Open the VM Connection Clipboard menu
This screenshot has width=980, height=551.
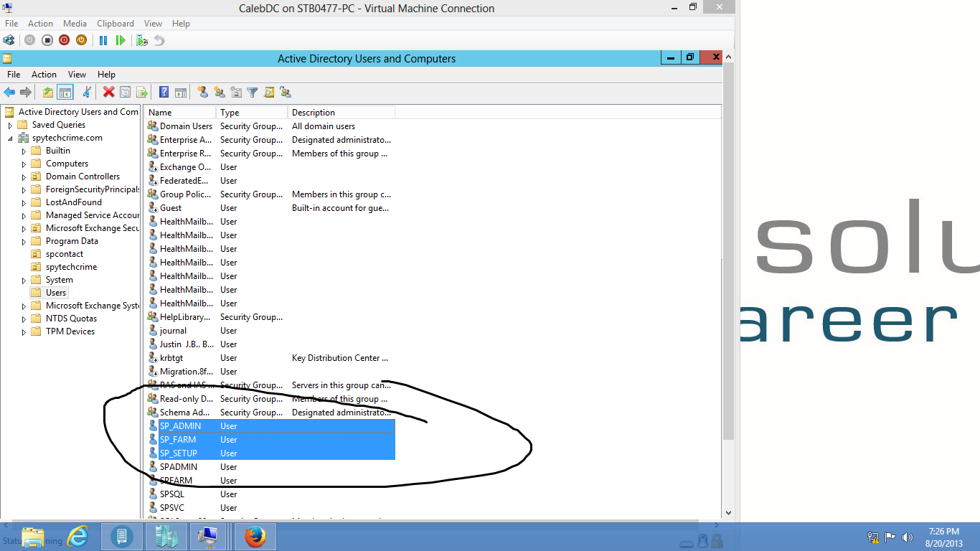coord(116,24)
